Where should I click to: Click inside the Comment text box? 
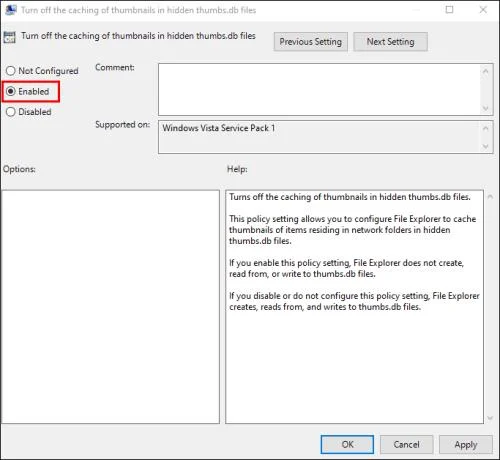click(x=319, y=90)
